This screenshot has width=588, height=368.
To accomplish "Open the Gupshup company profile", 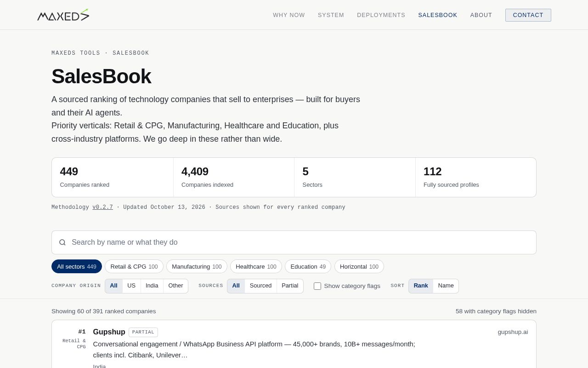I will coord(109,332).
